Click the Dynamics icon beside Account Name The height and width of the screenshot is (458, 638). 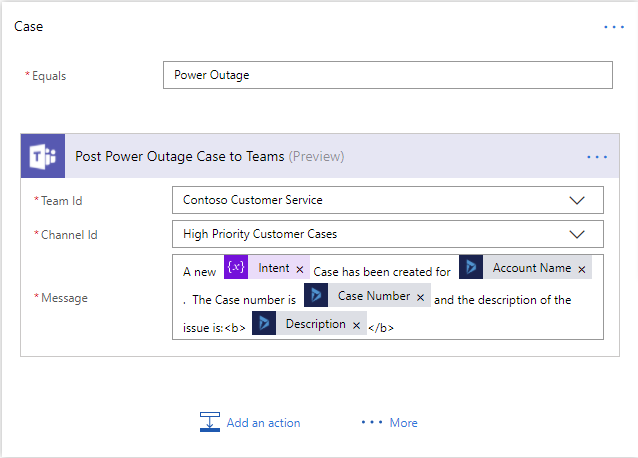click(x=471, y=268)
